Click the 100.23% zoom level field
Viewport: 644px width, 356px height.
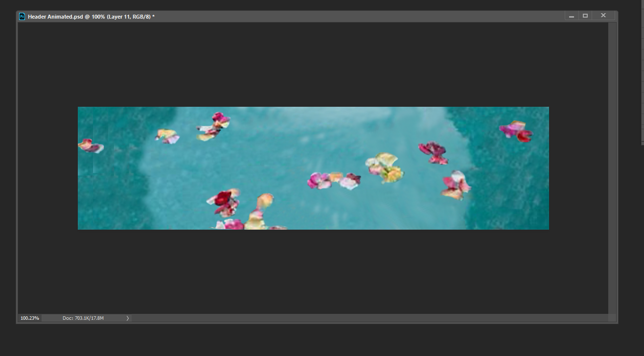pos(30,318)
